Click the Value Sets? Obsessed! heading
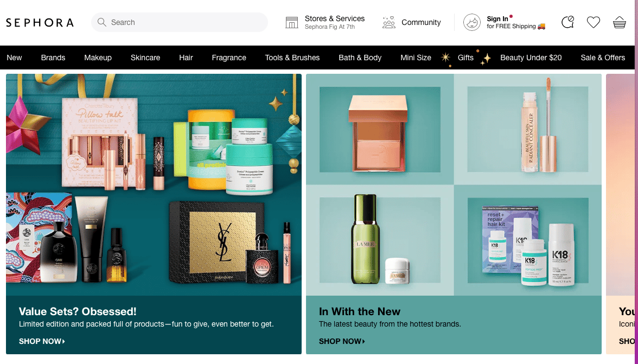 [x=77, y=311]
